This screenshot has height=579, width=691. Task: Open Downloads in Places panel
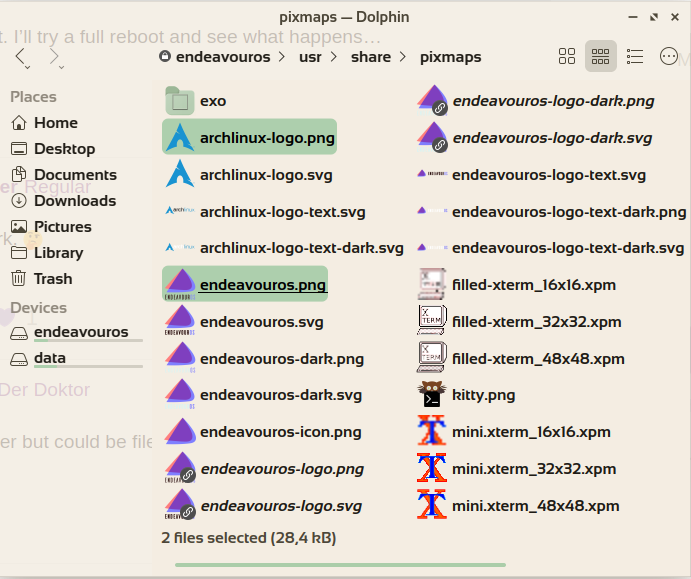tap(74, 201)
